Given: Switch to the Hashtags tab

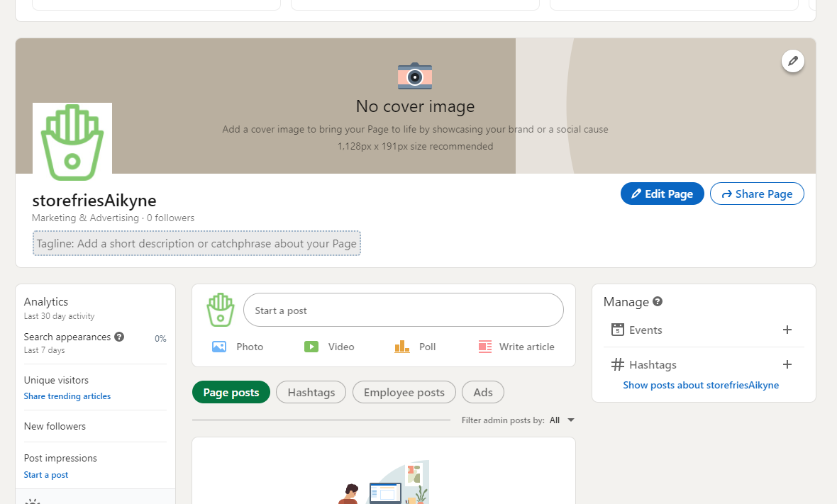Looking at the screenshot, I should [311, 392].
